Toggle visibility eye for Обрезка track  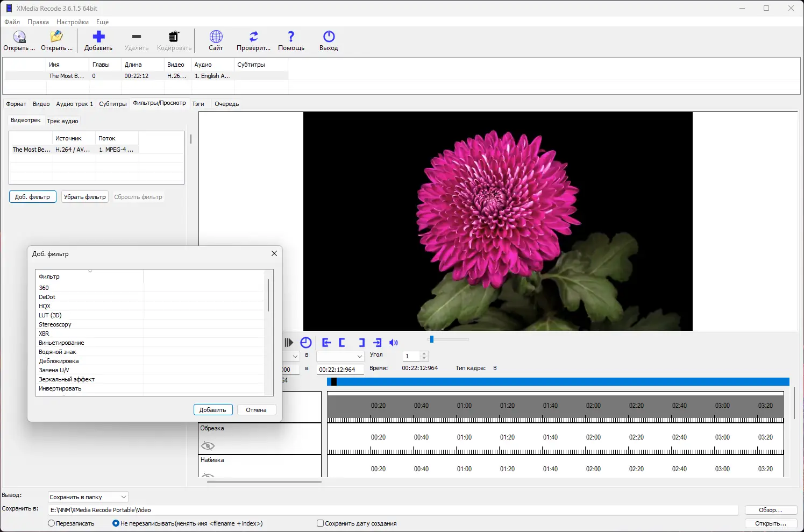tap(208, 446)
